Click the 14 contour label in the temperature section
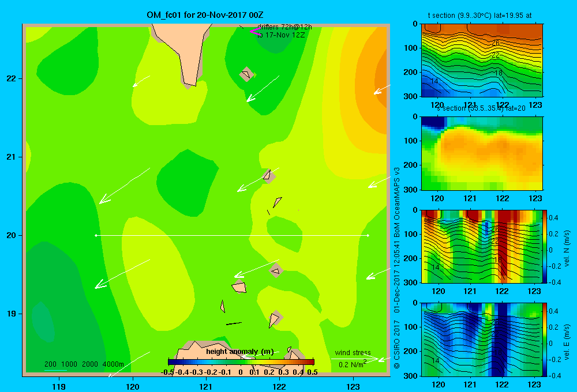The width and height of the screenshot is (577, 392). coord(434,81)
